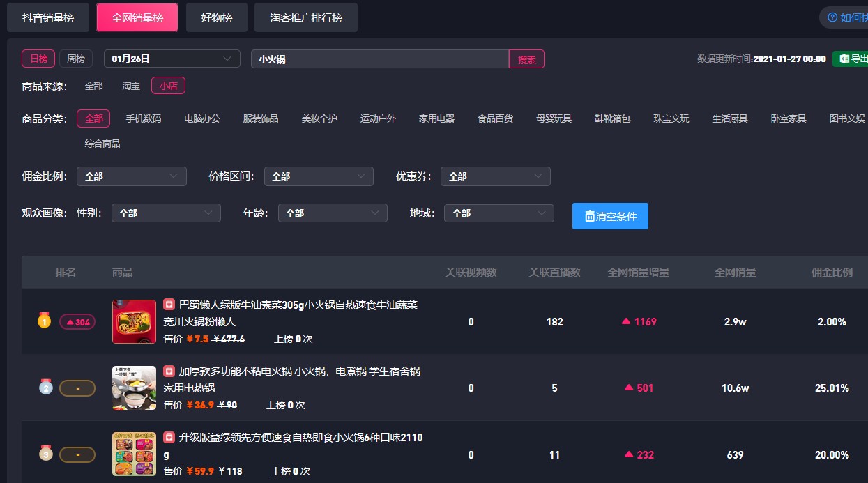The image size is (868, 483).
Task: Open the 淘客推广排行榜 tab
Action: pos(305,17)
